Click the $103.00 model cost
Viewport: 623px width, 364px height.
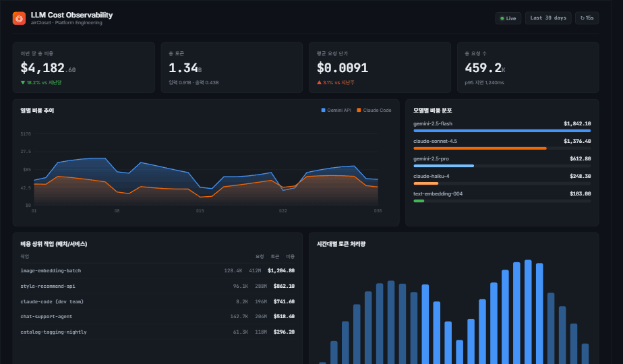tap(581, 193)
